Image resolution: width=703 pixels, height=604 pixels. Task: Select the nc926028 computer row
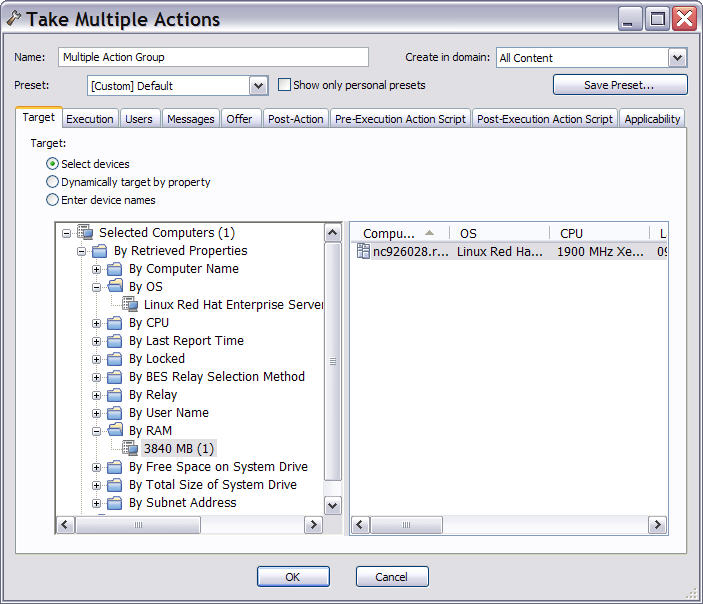click(510, 252)
